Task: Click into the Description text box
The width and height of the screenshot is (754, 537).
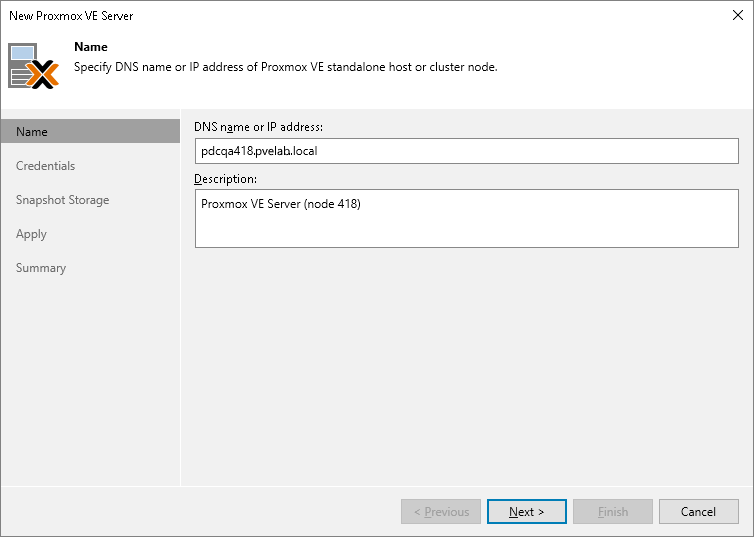Action: (466, 218)
